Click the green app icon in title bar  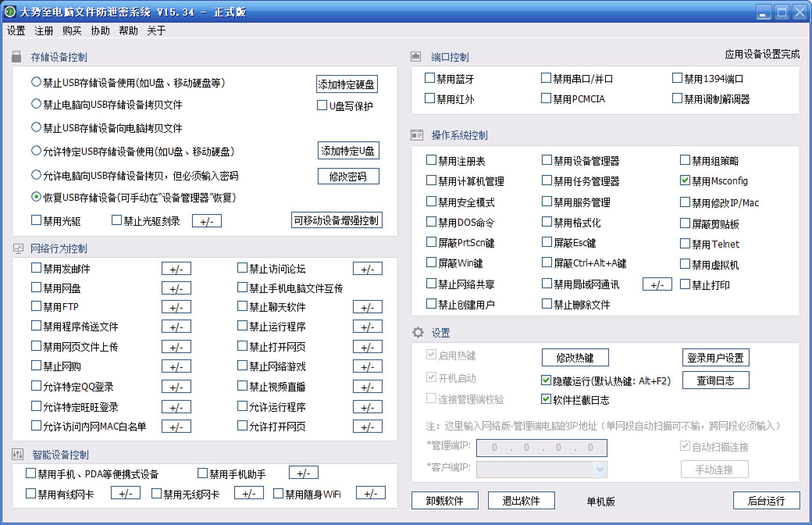(9, 12)
